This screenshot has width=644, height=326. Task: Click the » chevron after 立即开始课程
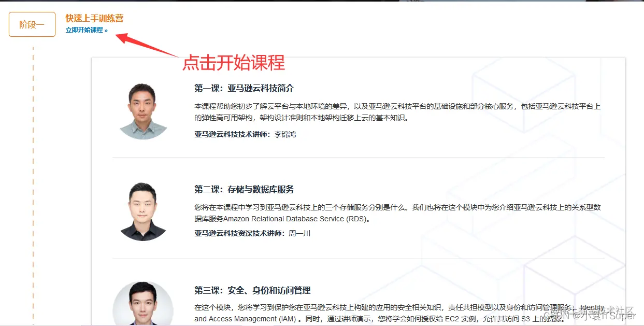coord(106,30)
